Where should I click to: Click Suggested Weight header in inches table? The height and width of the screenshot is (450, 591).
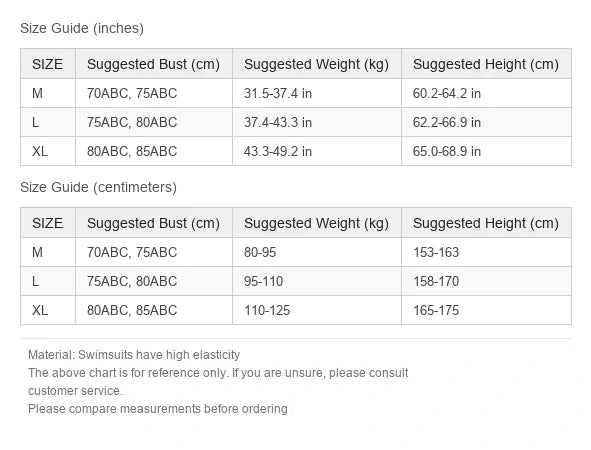click(x=317, y=64)
